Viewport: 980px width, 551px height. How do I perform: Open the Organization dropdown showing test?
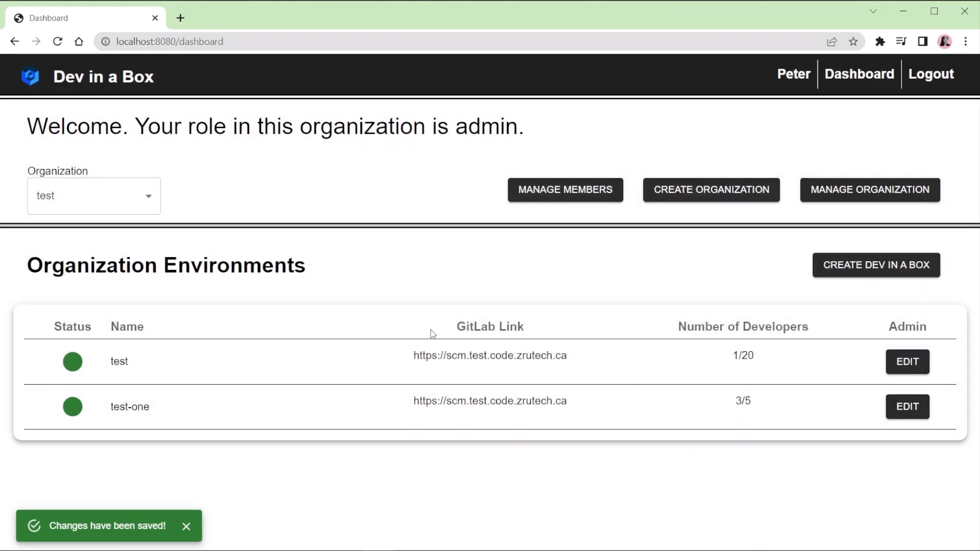pos(94,196)
